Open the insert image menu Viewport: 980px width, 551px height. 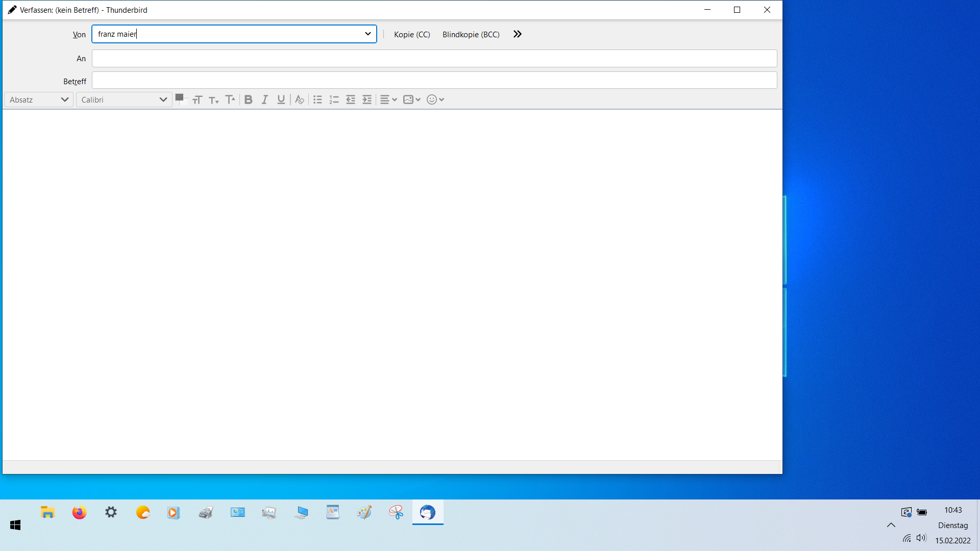[411, 100]
